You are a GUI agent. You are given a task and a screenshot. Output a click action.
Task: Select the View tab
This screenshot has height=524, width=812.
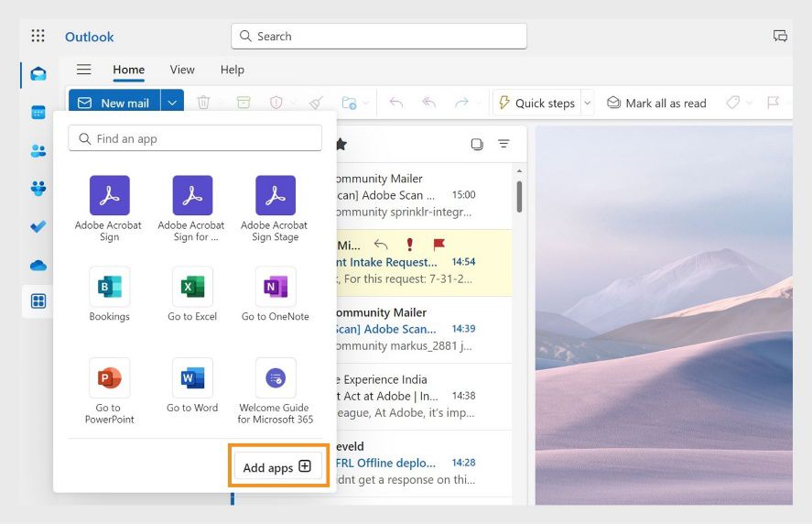(182, 70)
